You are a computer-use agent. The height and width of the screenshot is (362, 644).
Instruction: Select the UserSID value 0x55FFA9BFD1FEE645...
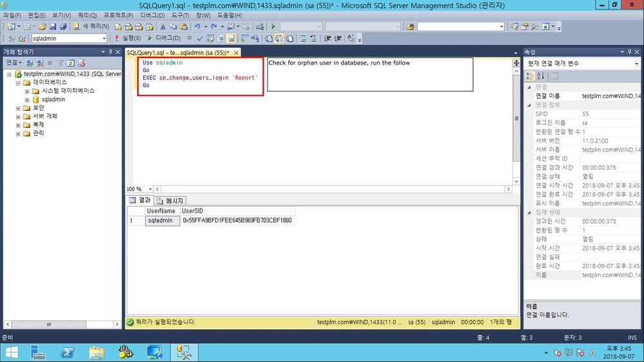[237, 220]
